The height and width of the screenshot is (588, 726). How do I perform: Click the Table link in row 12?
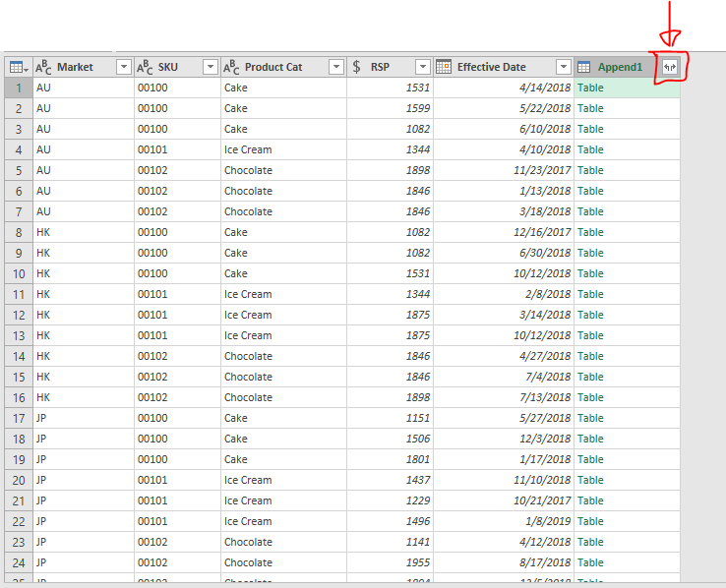point(590,315)
